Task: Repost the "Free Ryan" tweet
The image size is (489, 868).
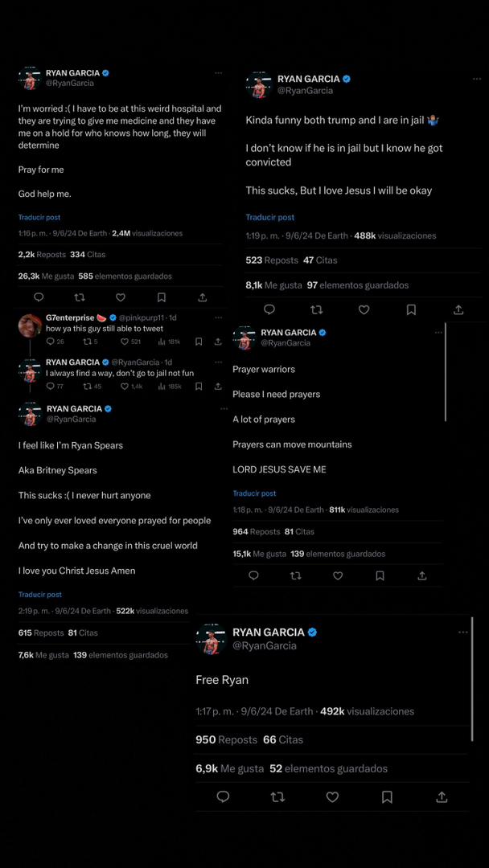Action: (x=277, y=796)
